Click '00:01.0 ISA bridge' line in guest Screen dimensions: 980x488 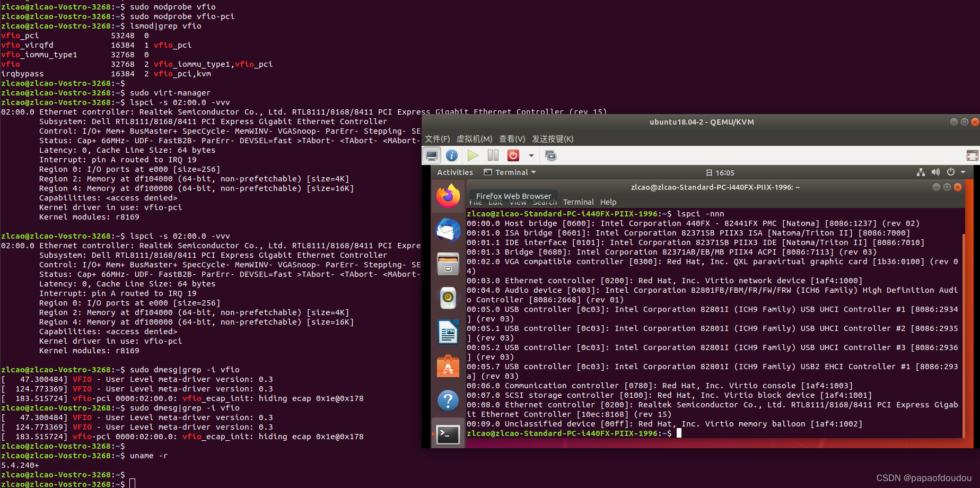(688, 233)
